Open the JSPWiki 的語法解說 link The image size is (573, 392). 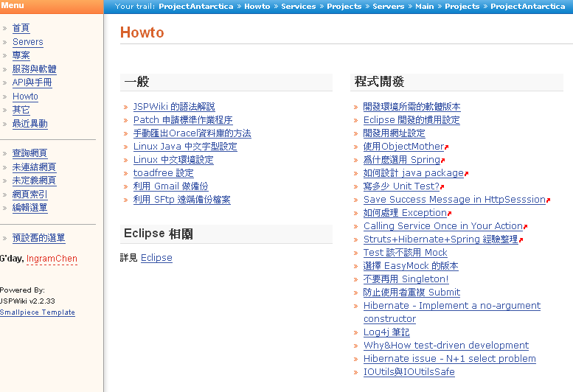[174, 107]
